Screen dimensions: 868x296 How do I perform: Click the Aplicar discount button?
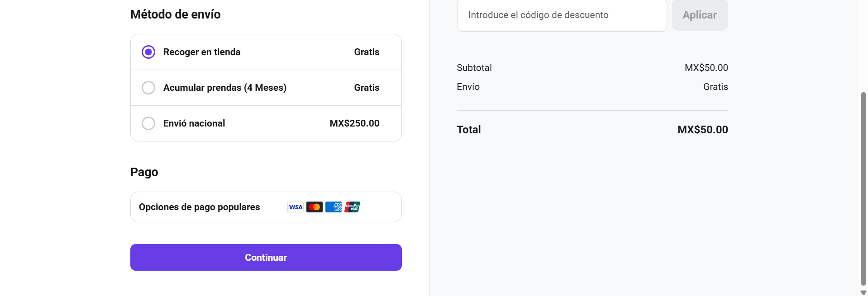(x=699, y=15)
